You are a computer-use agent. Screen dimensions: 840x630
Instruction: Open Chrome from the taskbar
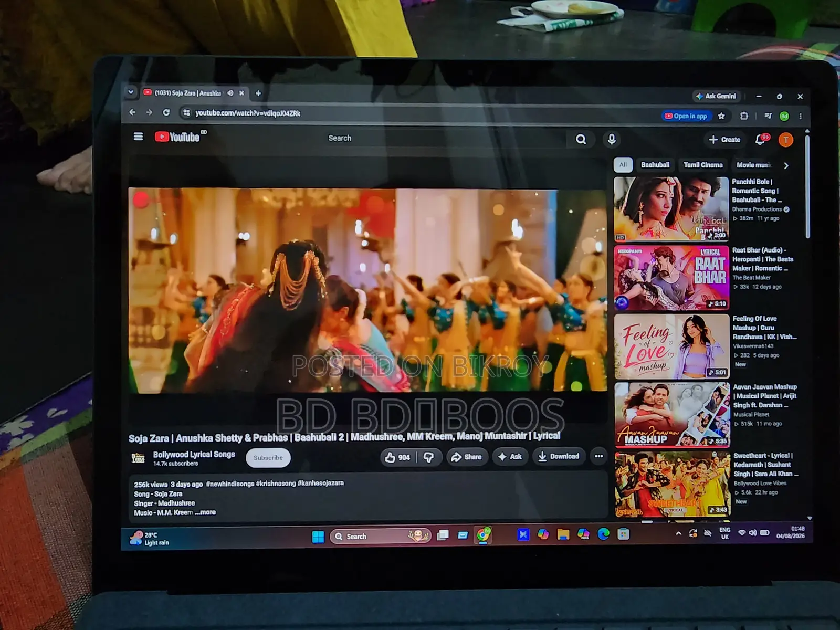[x=483, y=535]
